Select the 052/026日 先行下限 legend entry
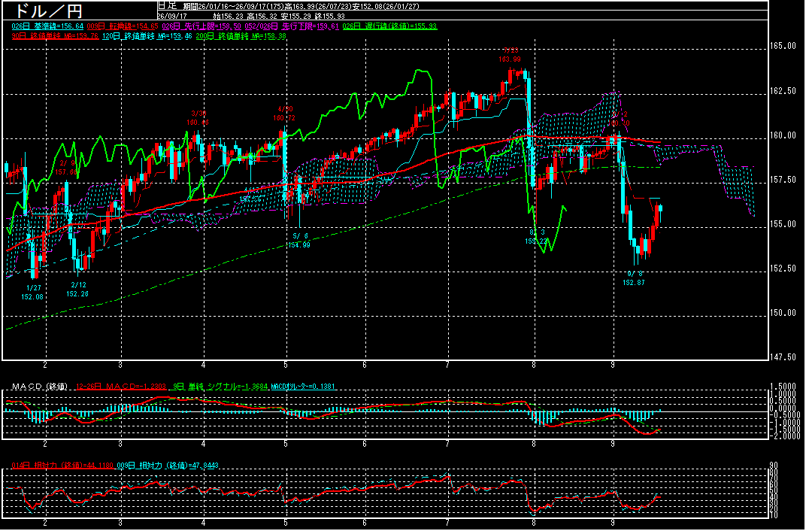This screenshot has width=812, height=531. tap(292, 26)
